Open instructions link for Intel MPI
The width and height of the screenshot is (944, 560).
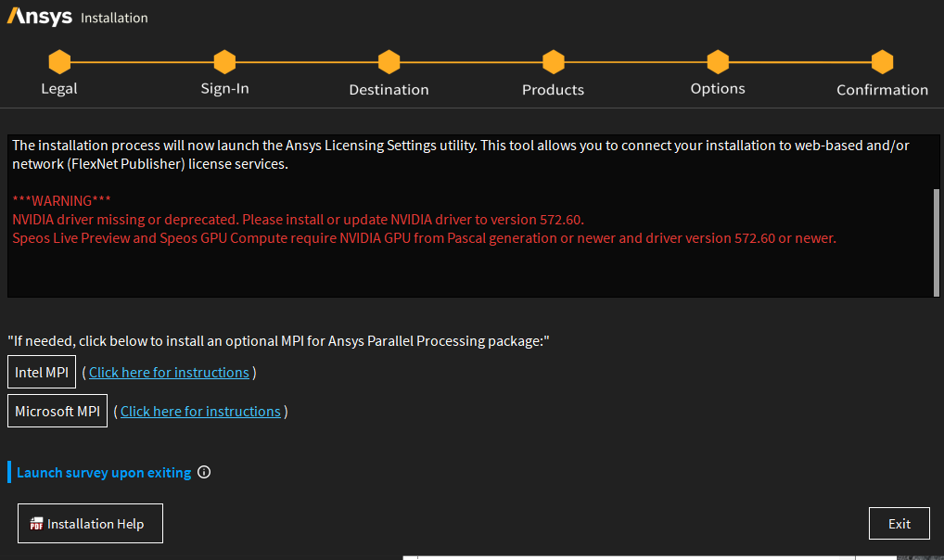tap(169, 373)
